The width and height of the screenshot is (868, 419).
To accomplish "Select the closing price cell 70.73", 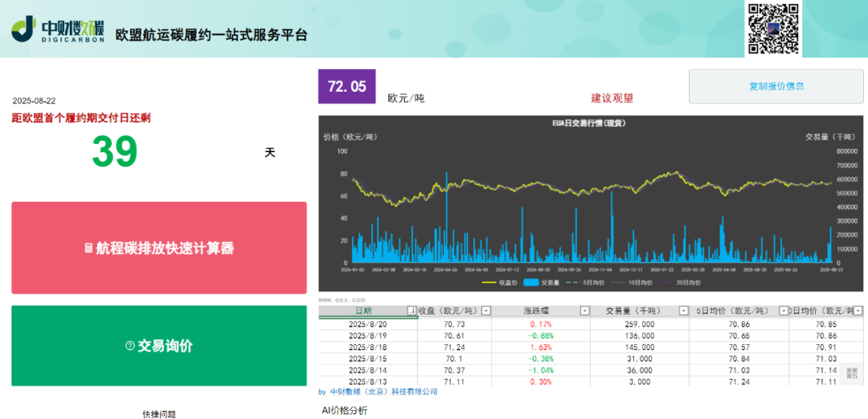I will point(454,324).
